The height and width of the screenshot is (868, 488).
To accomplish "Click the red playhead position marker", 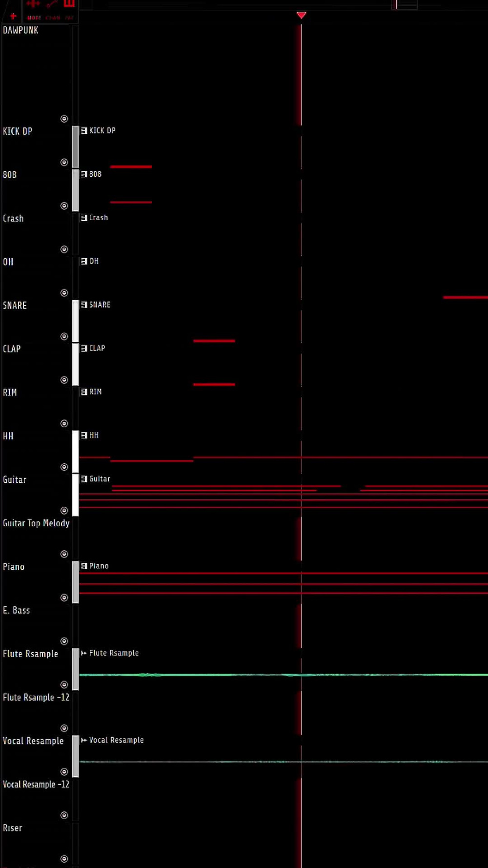I will click(x=302, y=15).
